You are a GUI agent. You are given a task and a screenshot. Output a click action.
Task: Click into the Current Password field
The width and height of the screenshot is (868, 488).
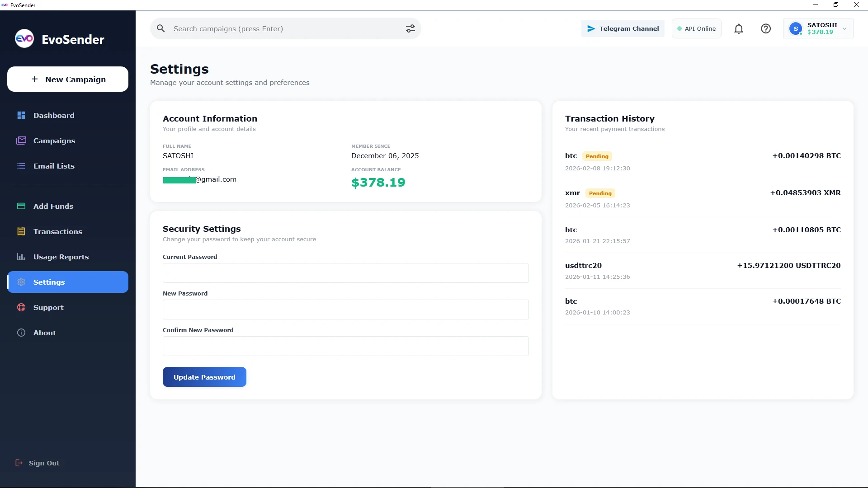tap(345, 273)
